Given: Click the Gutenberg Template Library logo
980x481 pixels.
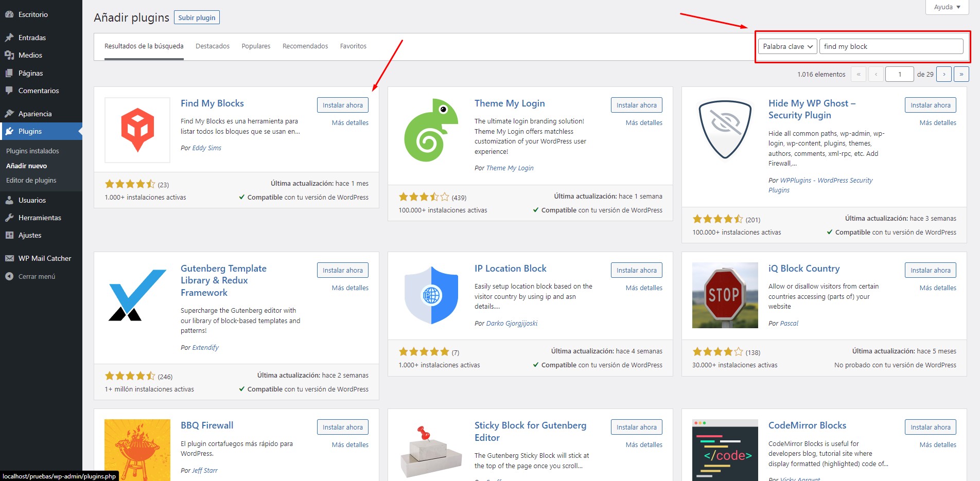Looking at the screenshot, I should pyautogui.click(x=137, y=295).
